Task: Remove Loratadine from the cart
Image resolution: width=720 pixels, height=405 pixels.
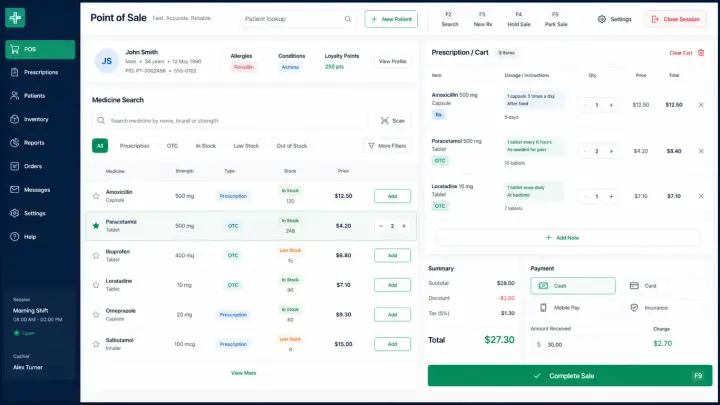Action: click(701, 196)
